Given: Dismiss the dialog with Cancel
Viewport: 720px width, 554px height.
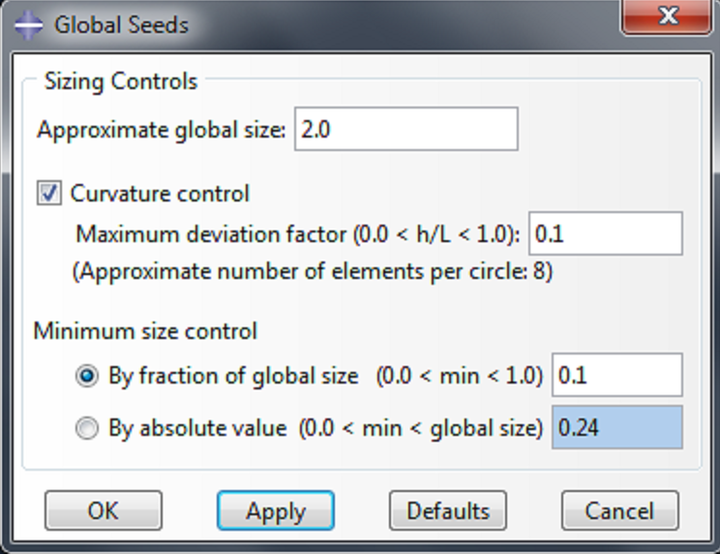Looking at the screenshot, I should pyautogui.click(x=620, y=510).
